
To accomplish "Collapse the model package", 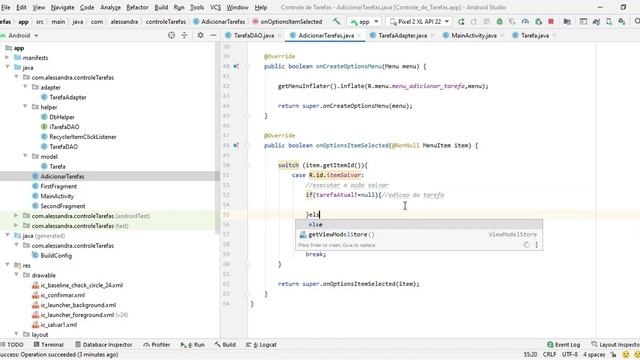I will click(25, 156).
